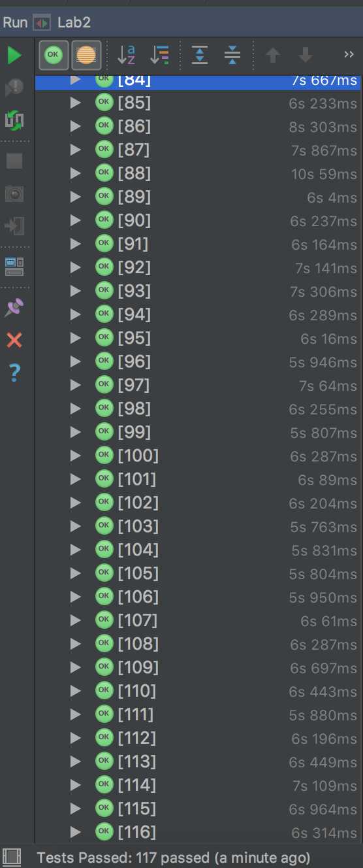Click the Dump Threads camera icon

[14, 193]
